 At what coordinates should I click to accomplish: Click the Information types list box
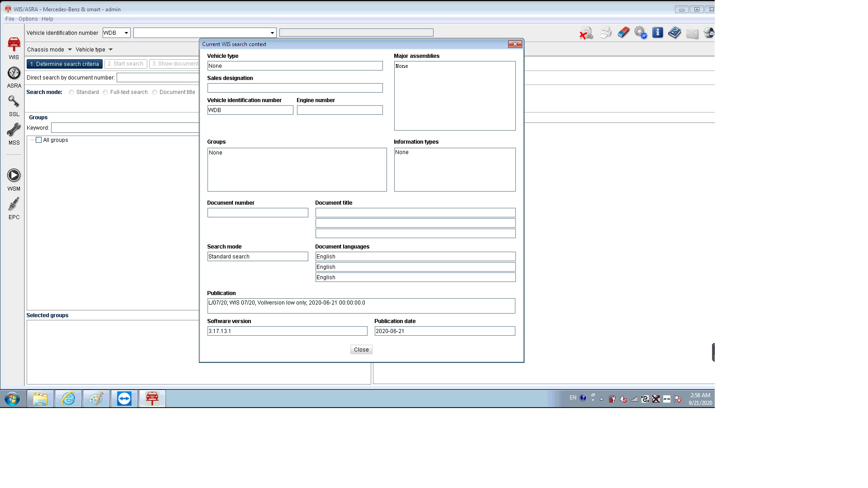455,170
